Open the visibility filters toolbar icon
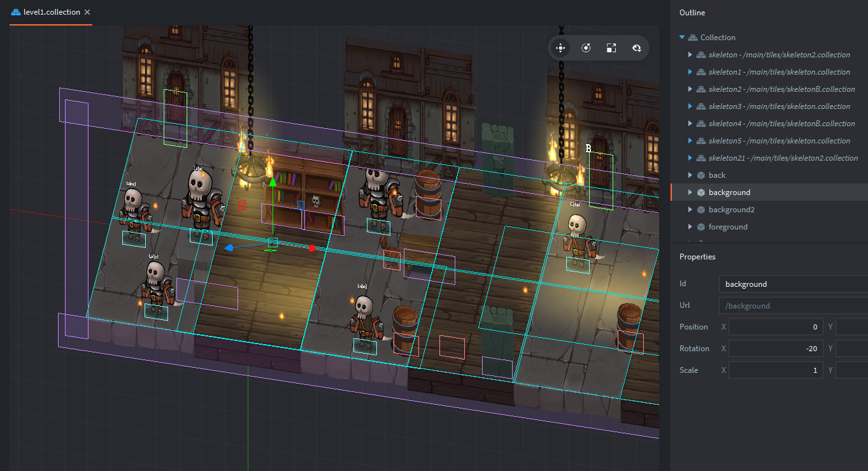The height and width of the screenshot is (471, 868). (x=636, y=48)
